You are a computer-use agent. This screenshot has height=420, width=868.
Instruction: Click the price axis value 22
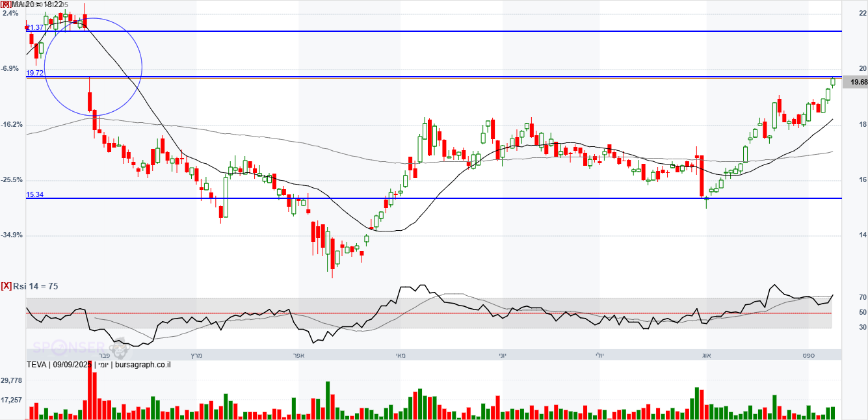click(862, 14)
